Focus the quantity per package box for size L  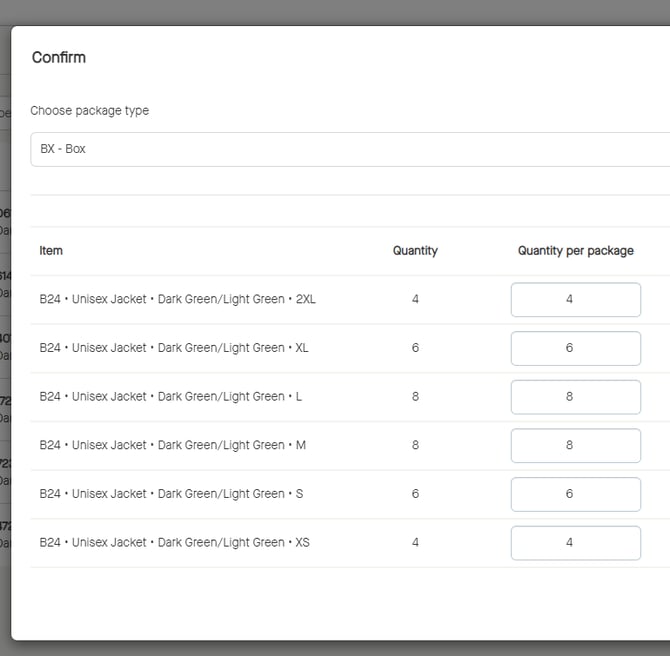click(575, 397)
